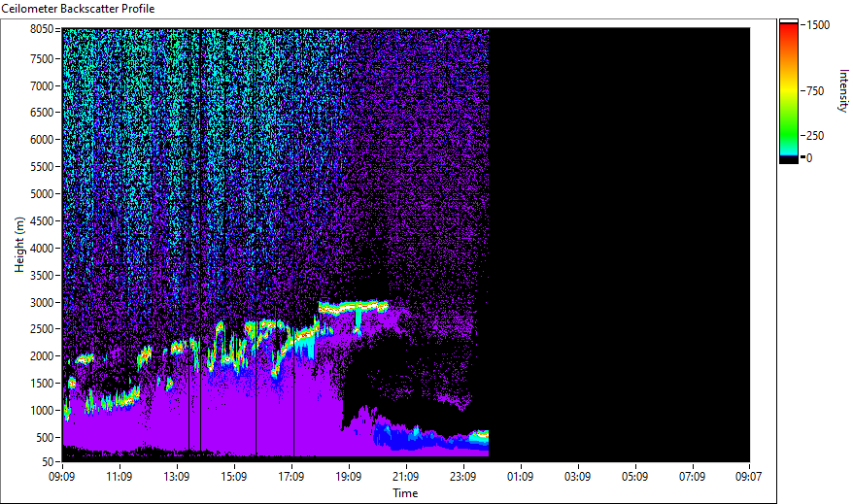
Task: Click the empty black region after 01:09
Action: [x=620, y=245]
